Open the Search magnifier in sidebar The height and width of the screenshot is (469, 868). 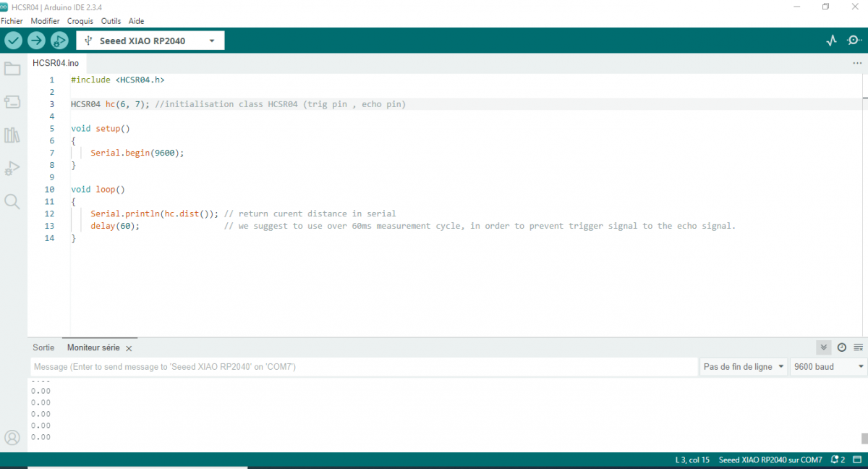click(x=12, y=201)
